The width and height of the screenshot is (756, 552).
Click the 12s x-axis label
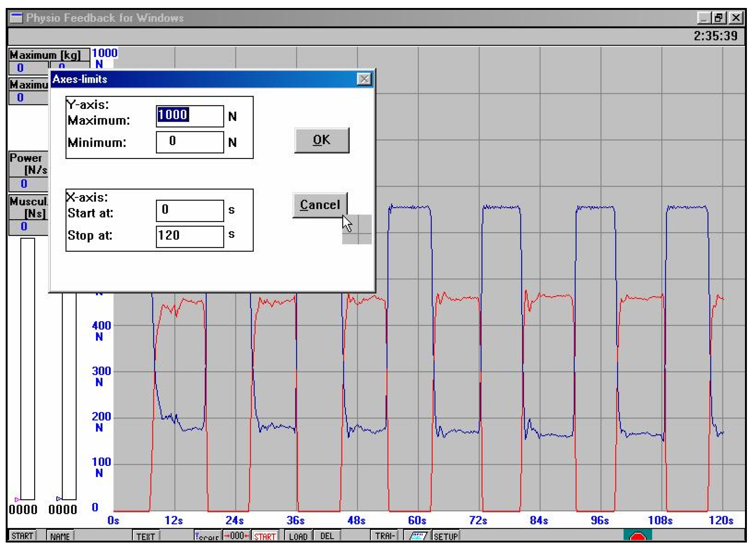coord(174,520)
